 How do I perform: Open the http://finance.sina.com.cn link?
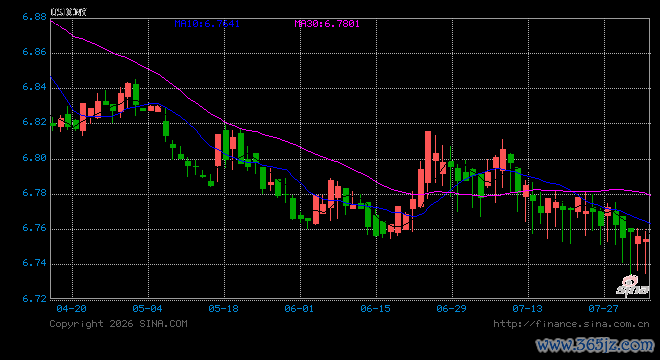point(571,324)
